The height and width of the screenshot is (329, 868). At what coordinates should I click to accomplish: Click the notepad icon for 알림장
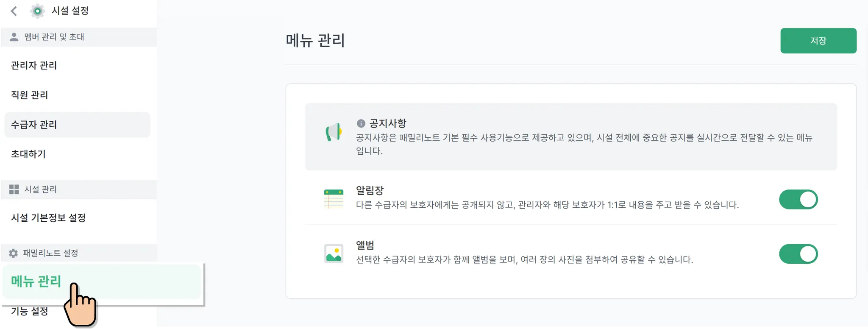pyautogui.click(x=334, y=199)
